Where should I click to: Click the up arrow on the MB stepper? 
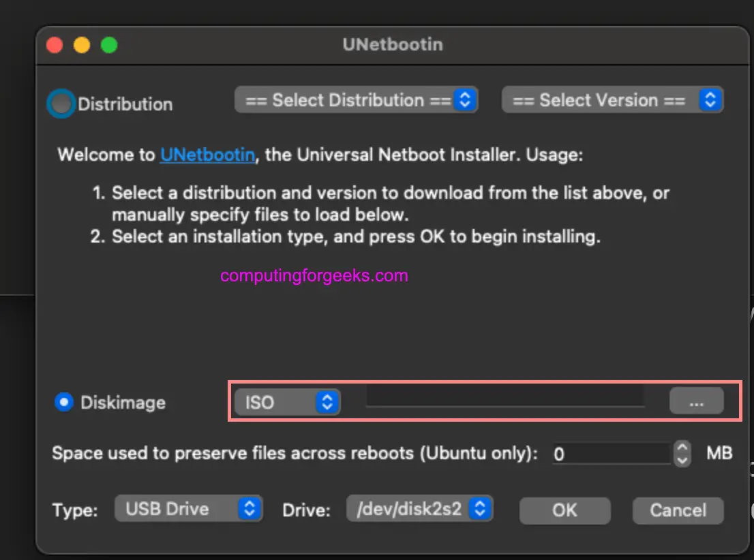(x=680, y=448)
